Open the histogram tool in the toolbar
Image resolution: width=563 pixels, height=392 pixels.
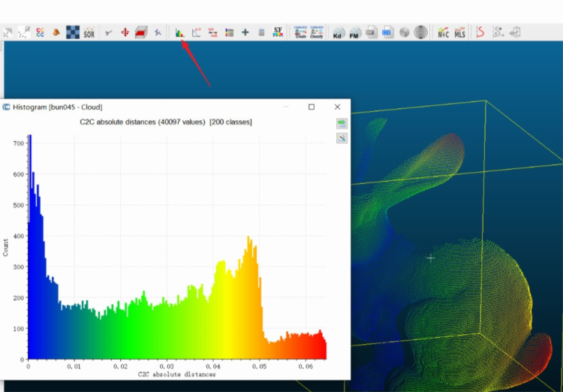point(179,33)
